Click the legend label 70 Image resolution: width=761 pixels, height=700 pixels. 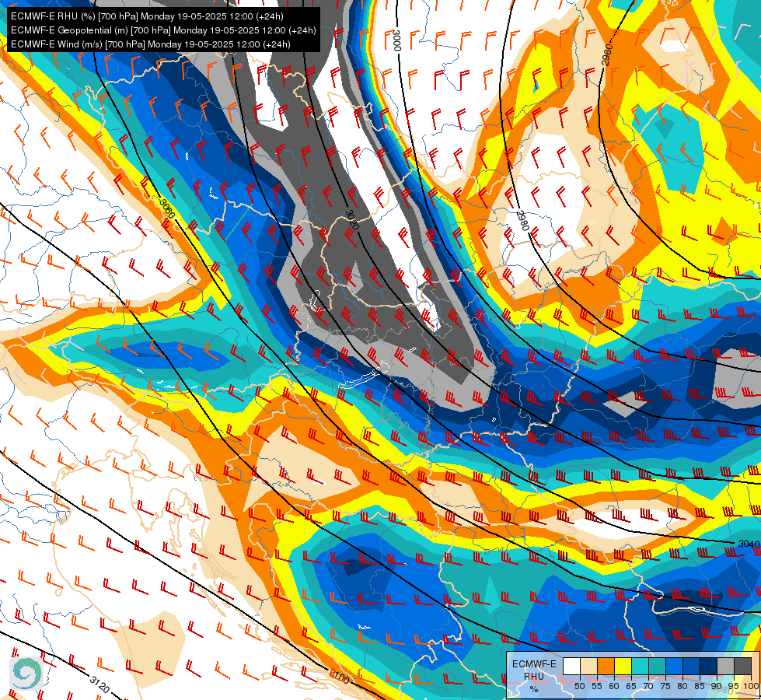pos(648,687)
